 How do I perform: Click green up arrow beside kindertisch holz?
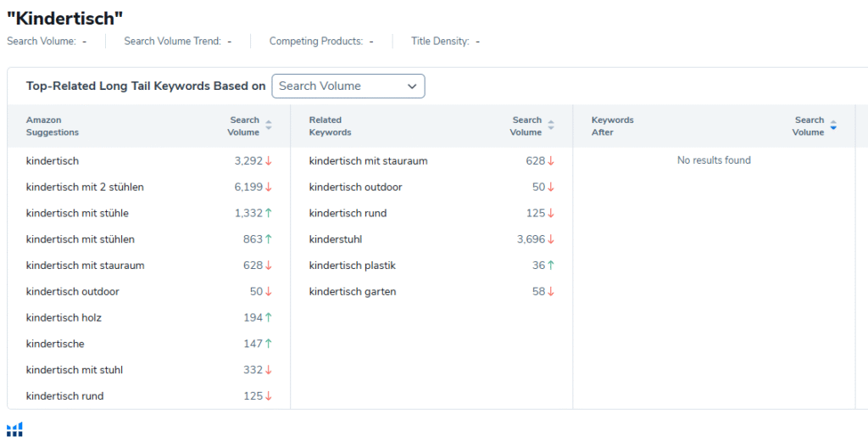tap(269, 318)
